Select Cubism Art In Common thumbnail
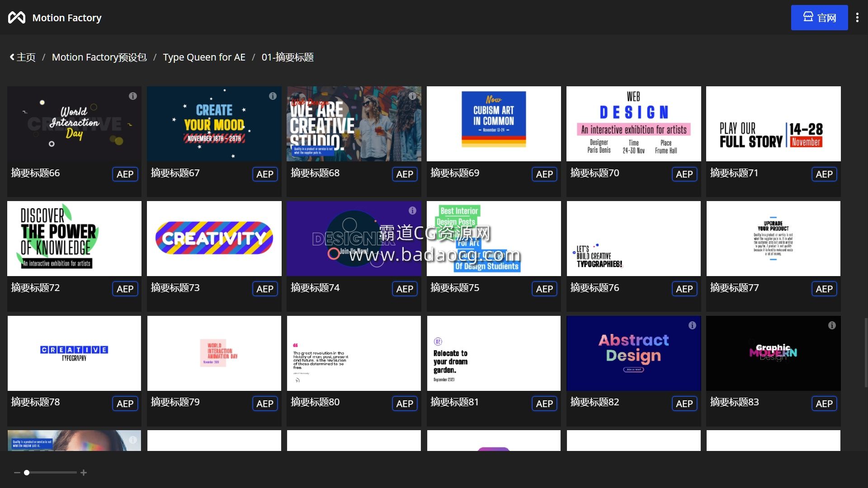Screen dimensions: 868x488 point(494,124)
